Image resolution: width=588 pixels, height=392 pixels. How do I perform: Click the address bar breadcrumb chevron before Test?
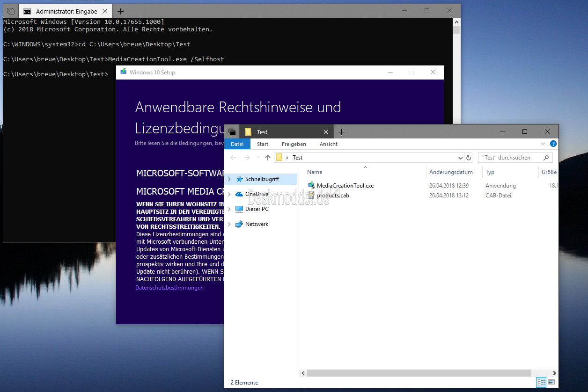point(287,158)
